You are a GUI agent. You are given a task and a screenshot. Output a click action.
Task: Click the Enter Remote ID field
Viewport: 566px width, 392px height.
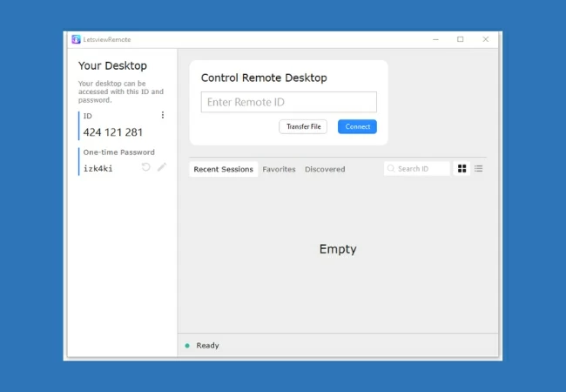[x=289, y=102]
